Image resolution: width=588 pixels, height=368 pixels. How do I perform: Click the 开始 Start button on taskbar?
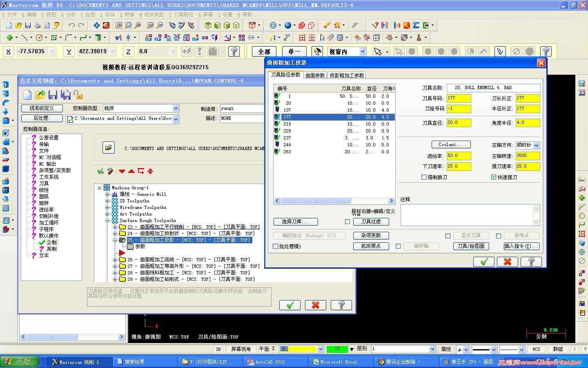pos(20,362)
